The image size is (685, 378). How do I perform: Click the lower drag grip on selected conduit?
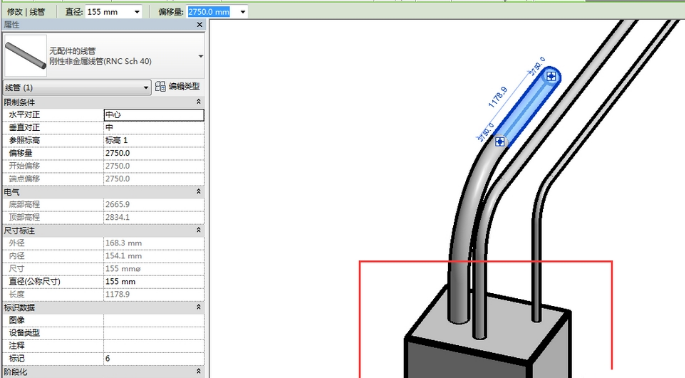point(500,142)
